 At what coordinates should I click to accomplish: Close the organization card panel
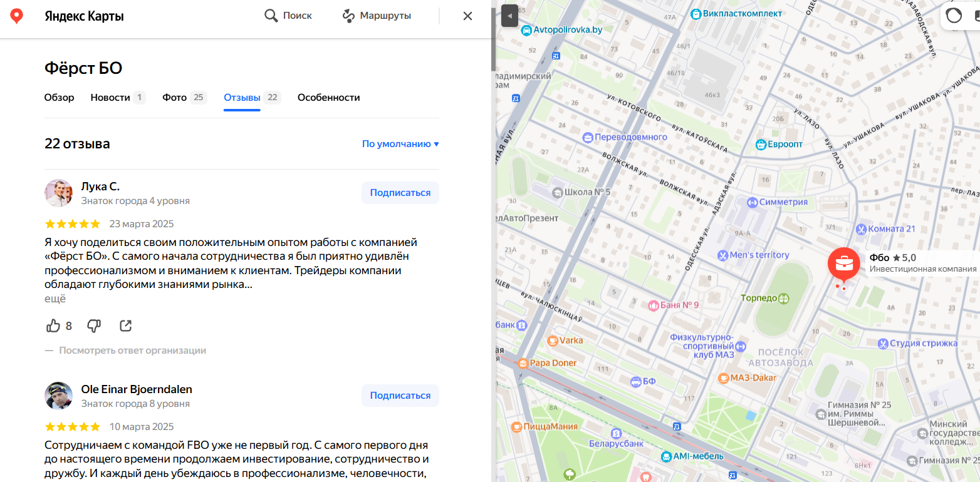click(x=467, y=16)
